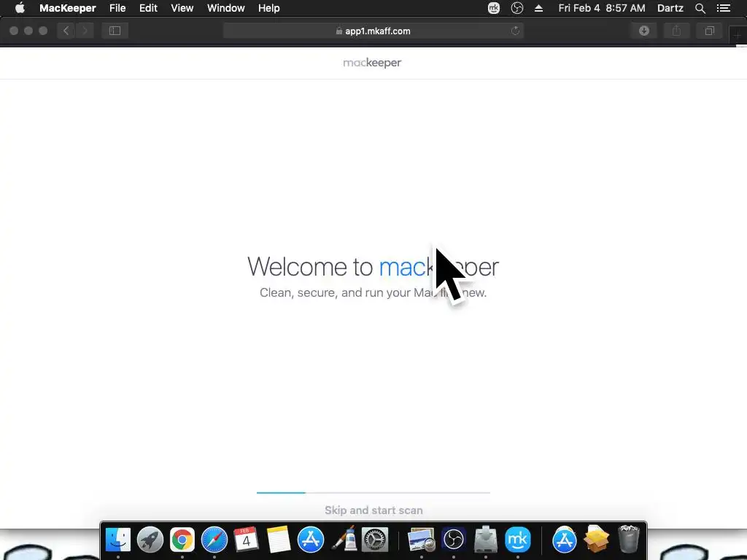The height and width of the screenshot is (560, 747).
Task: Open the Applications folder stack in Dock
Action: pyautogui.click(x=565, y=540)
